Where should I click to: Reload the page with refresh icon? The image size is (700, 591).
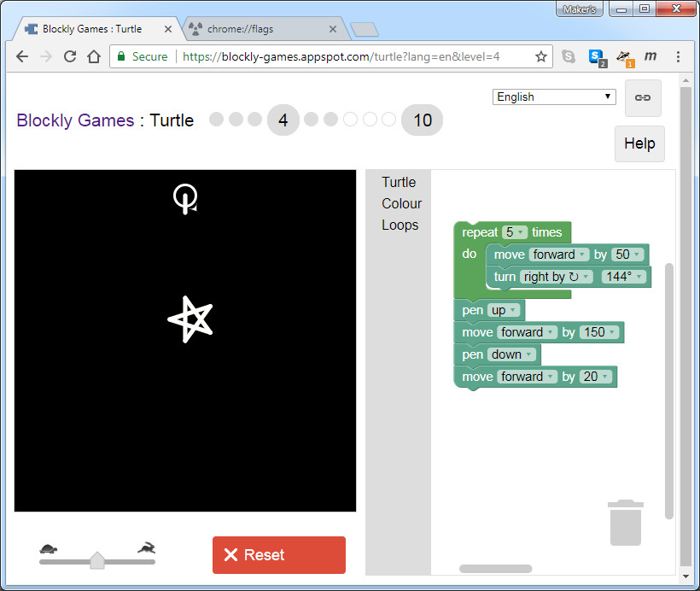click(x=70, y=56)
